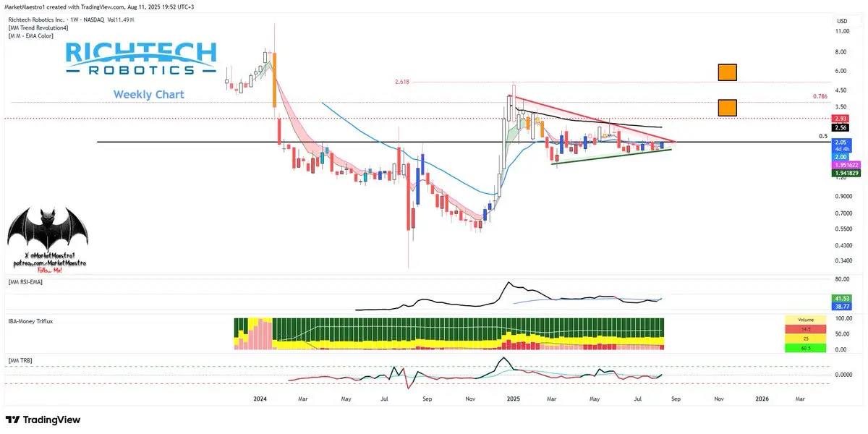Click the Sep label just before the later Nov
This screenshot has height=434, width=868.
(x=677, y=399)
